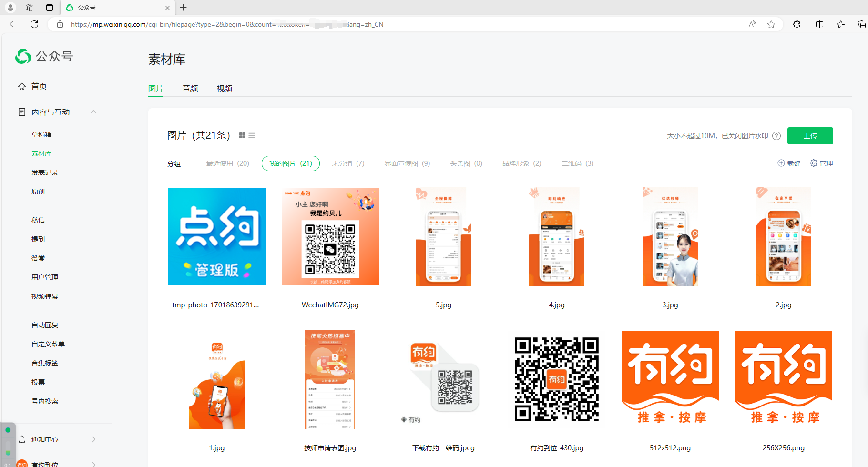Click the watermark help question icon

point(776,136)
